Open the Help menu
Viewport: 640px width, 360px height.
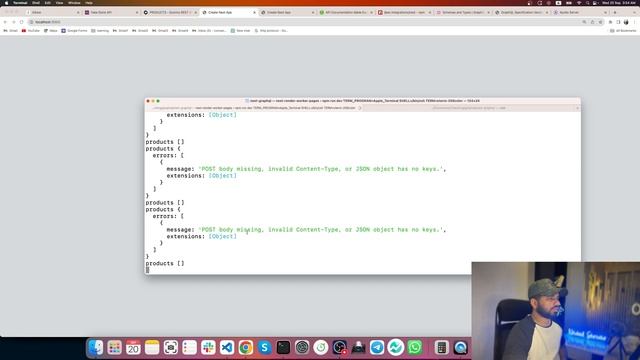[x=89, y=3]
